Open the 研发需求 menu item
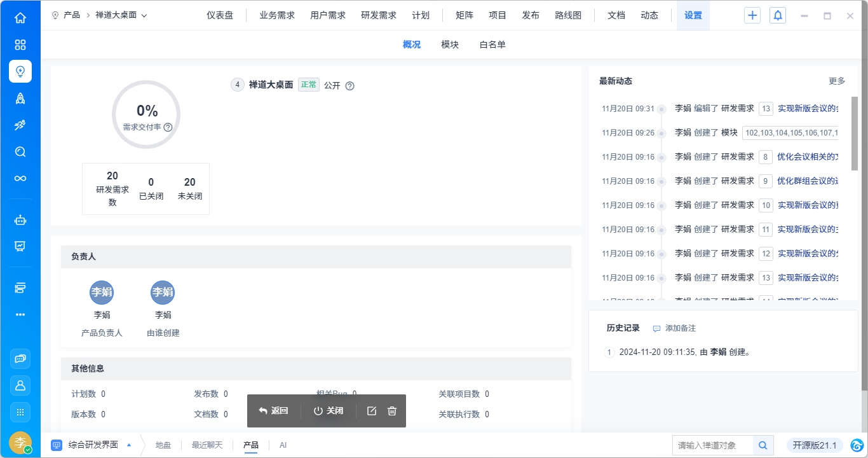 coord(378,15)
